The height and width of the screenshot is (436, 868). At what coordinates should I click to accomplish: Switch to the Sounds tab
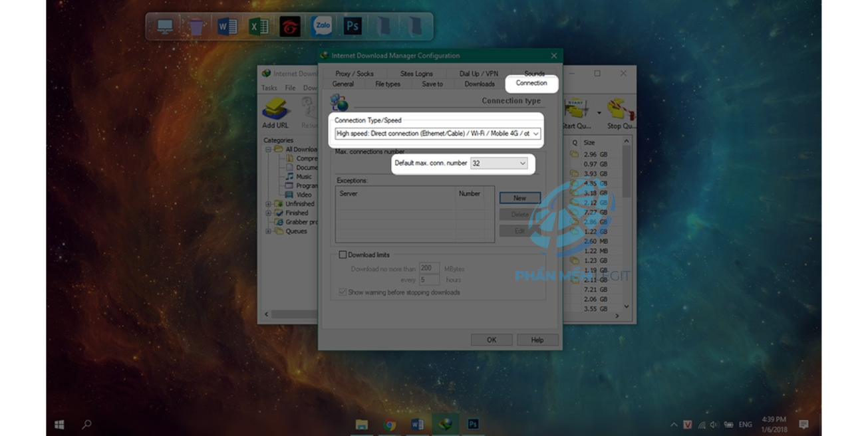pyautogui.click(x=534, y=74)
